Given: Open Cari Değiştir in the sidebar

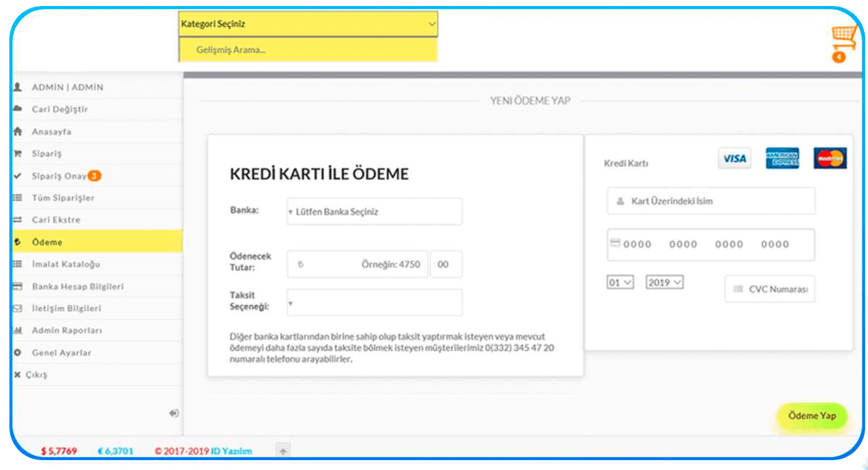Looking at the screenshot, I should coord(97,109).
